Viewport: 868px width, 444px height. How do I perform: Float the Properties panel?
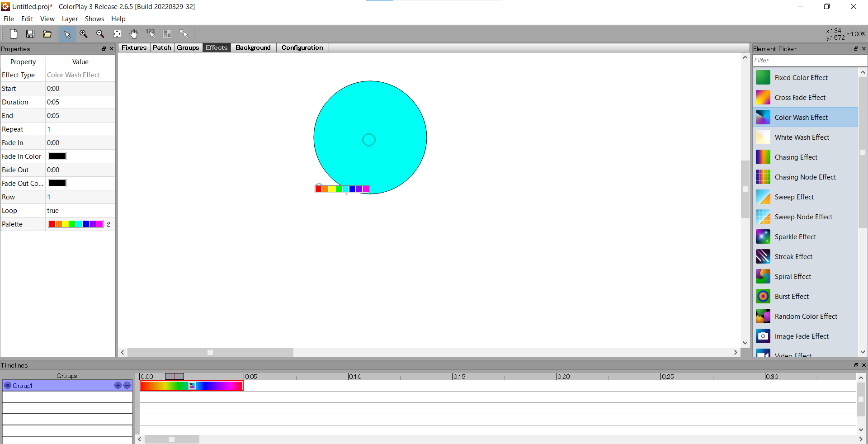(x=104, y=49)
